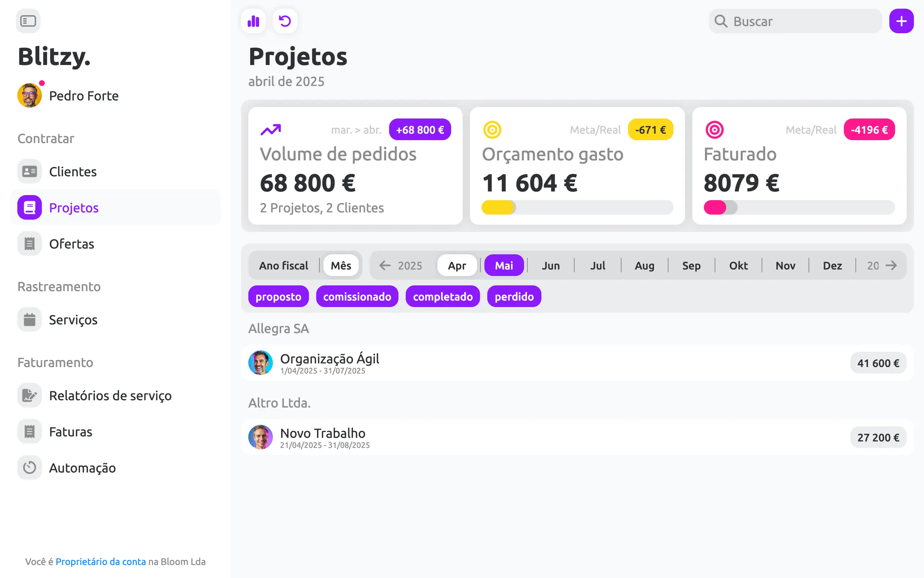Click the purple Projetos book icon
924x578 pixels.
coord(29,208)
